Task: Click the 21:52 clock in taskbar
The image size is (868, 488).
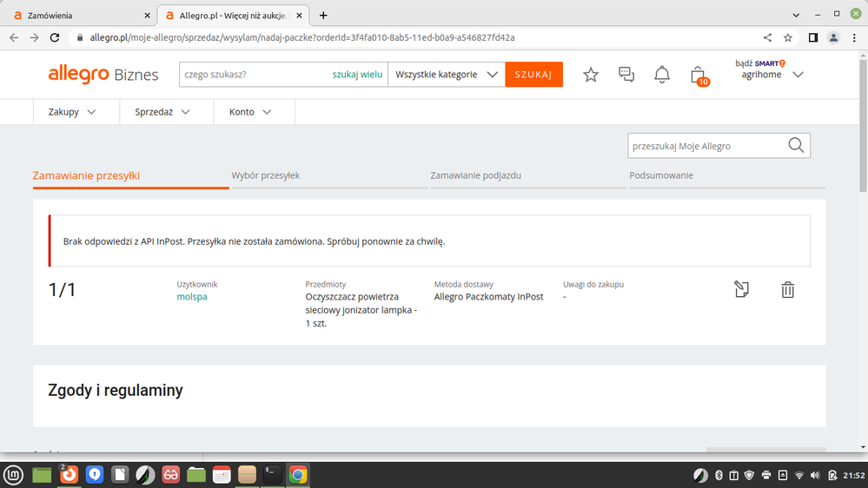Action: (853, 475)
